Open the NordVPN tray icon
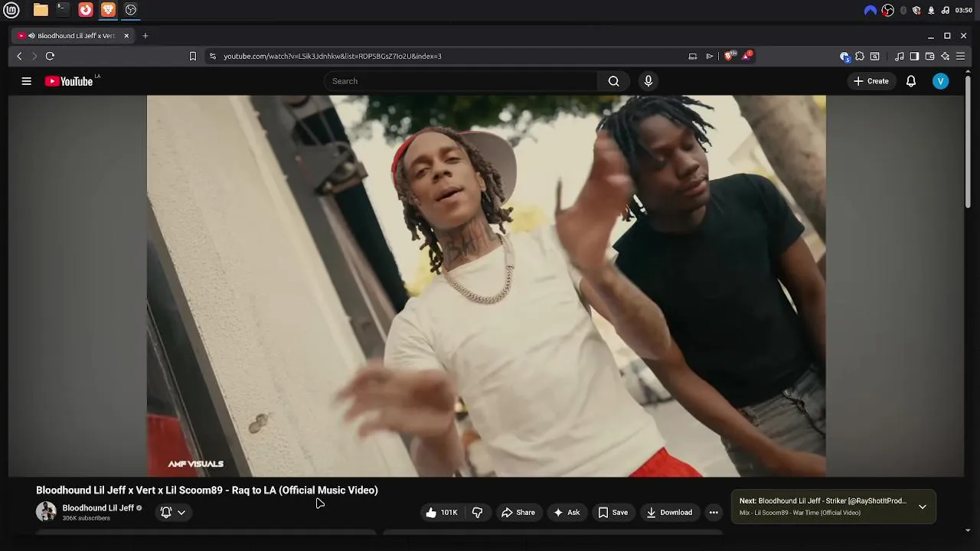980x551 pixels. [x=871, y=10]
